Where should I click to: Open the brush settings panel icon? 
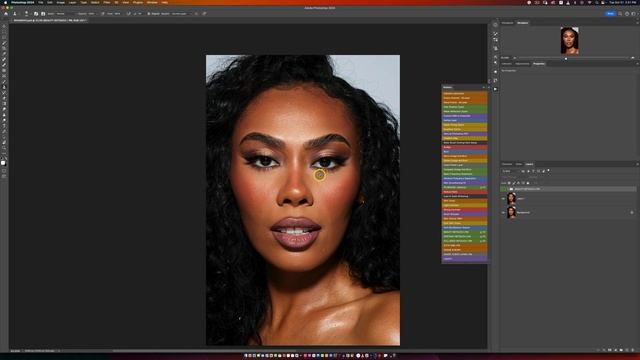[x=36, y=13]
